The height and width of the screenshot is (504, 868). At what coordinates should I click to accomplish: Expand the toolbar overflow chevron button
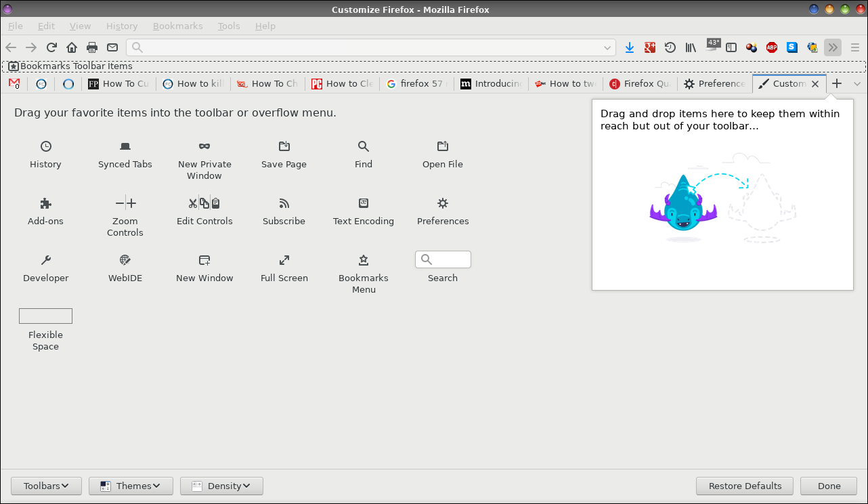pyautogui.click(x=832, y=47)
